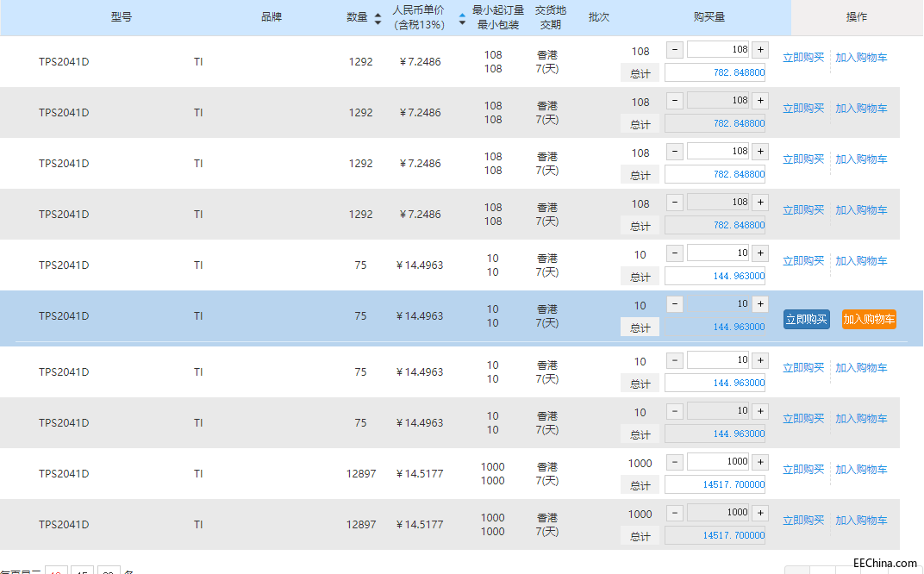This screenshot has width=924, height=574.
Task: Click 立即购买 link in first ¥14.5177 row
Action: pos(802,469)
